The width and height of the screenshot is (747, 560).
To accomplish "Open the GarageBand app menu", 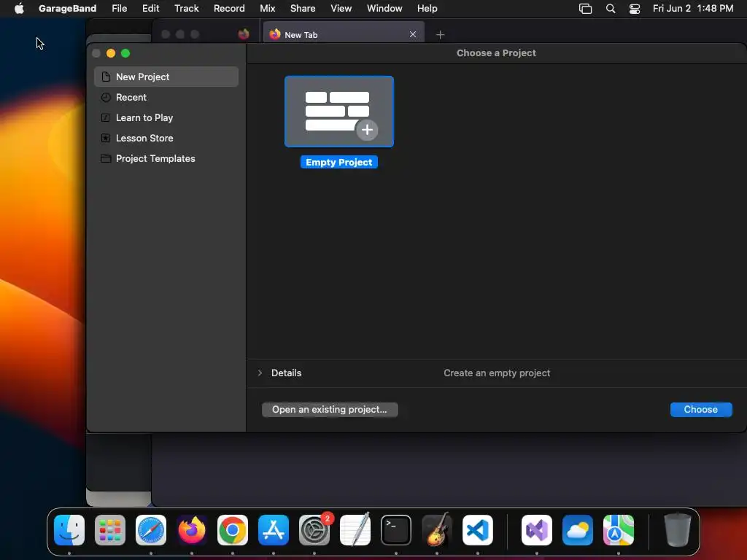I will [67, 8].
